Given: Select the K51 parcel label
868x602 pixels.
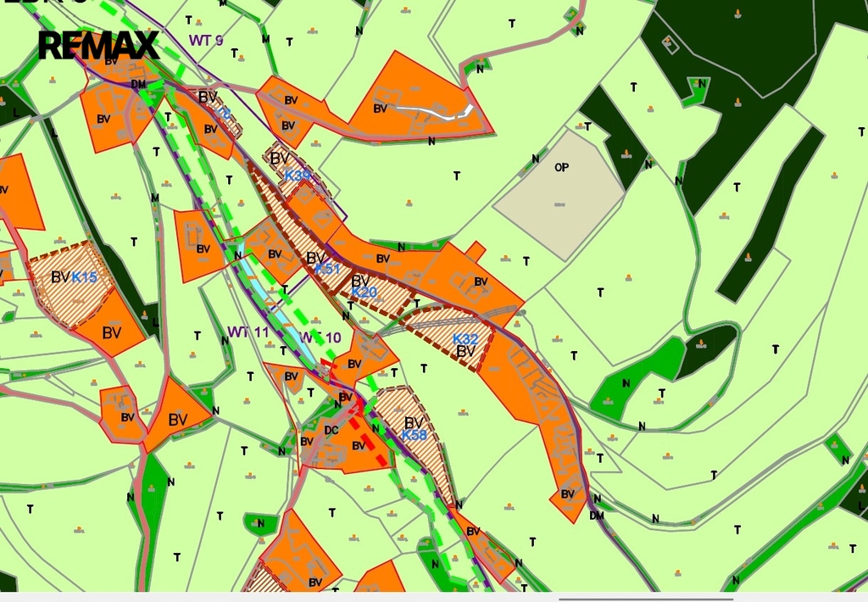Looking at the screenshot, I should click(326, 269).
